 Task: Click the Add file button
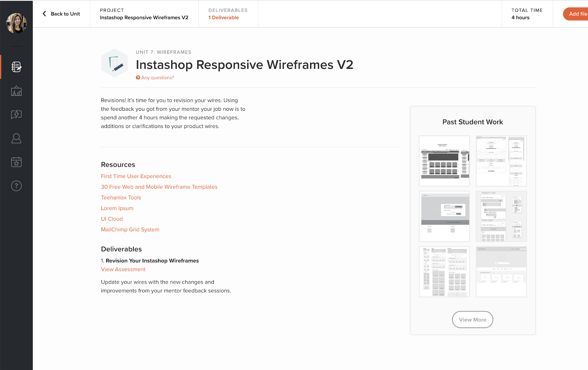pos(576,14)
